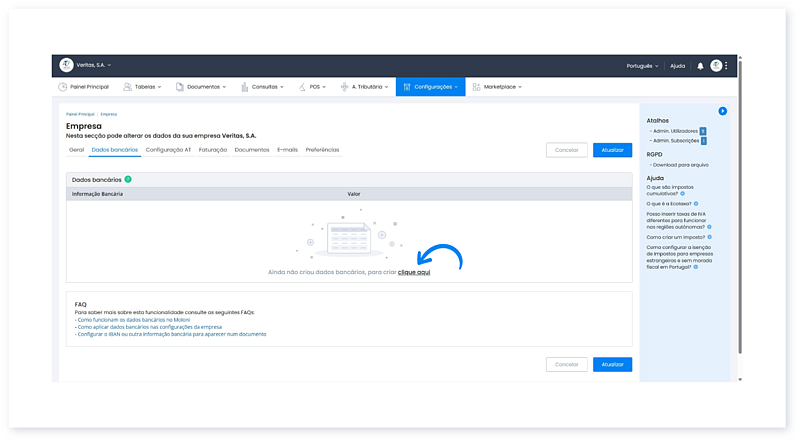Click the Veritas company logo
This screenshot has width=800, height=442.
click(x=66, y=65)
